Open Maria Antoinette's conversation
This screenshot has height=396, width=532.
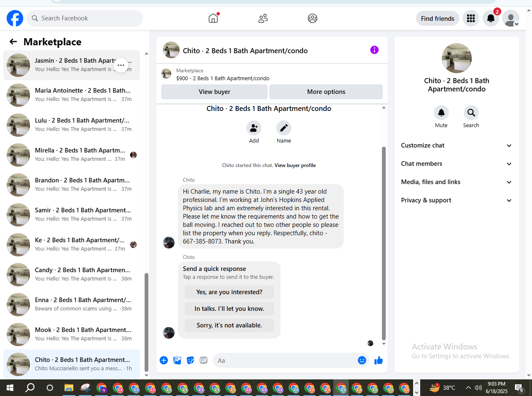coord(71,95)
